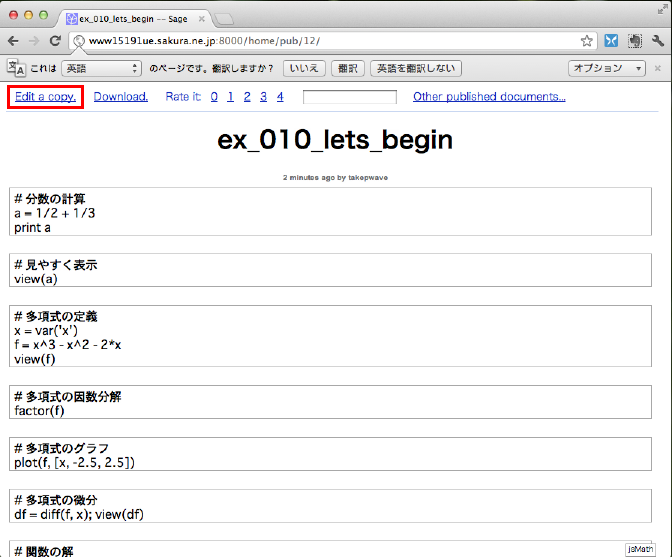Click the 英語を翻訳しない button
Screen dimensions: 672x557
coord(416,68)
